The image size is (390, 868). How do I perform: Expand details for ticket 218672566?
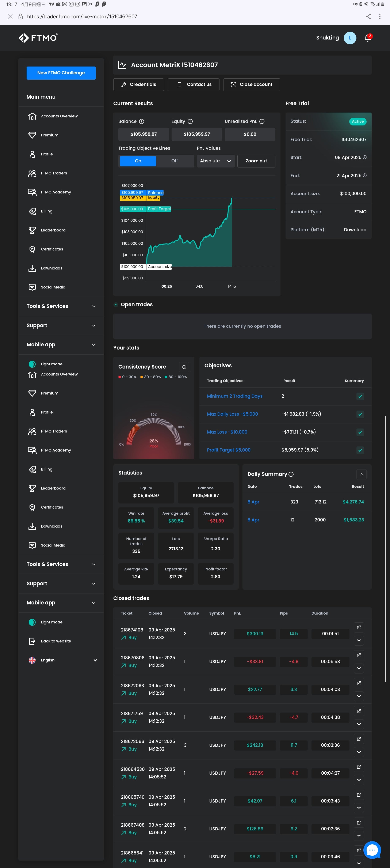tap(359, 752)
